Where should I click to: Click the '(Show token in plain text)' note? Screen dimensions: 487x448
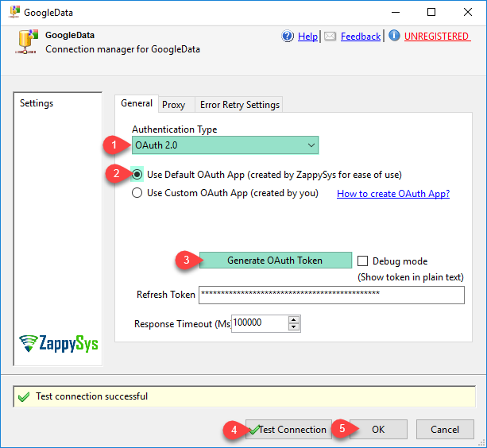point(411,277)
